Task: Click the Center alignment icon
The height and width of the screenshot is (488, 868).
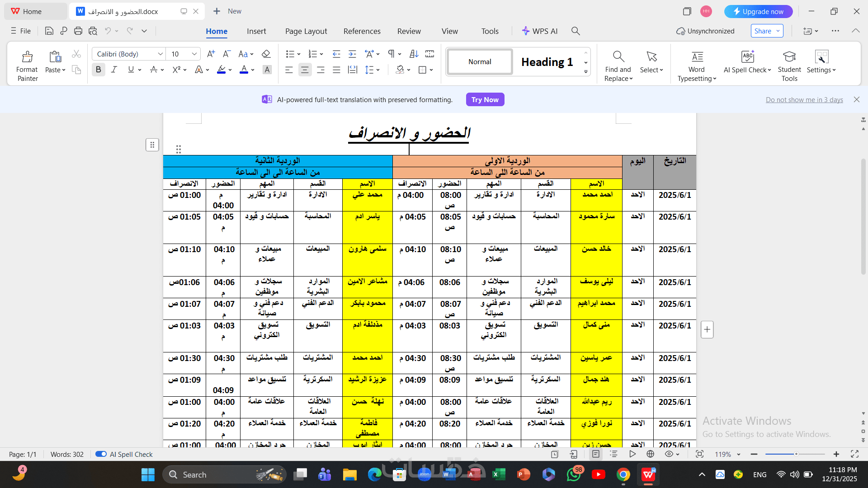Action: [x=305, y=70]
